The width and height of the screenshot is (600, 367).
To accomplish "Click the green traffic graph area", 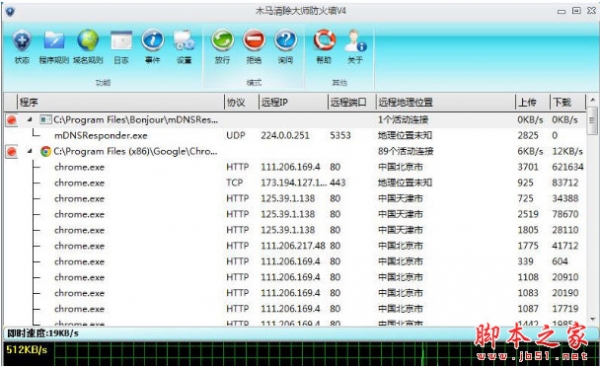I will [x=325, y=354].
